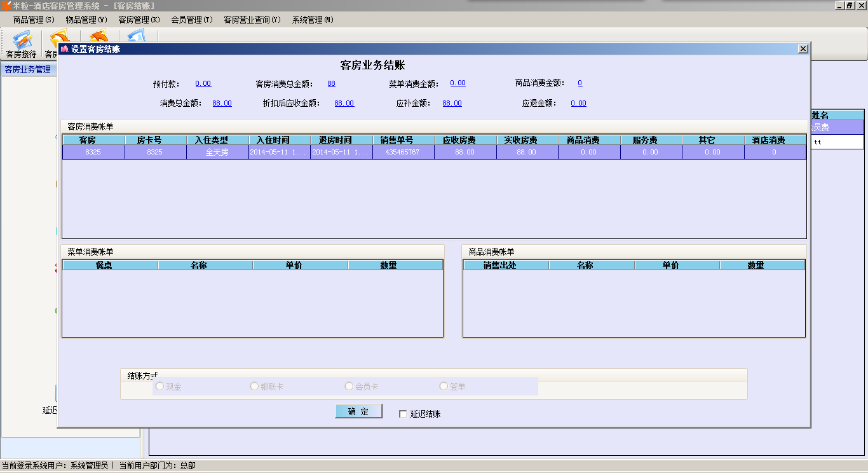Click the pink icon on 设置客房结账 dialog title
Image resolution: width=868 pixels, height=473 pixels.
click(64, 49)
